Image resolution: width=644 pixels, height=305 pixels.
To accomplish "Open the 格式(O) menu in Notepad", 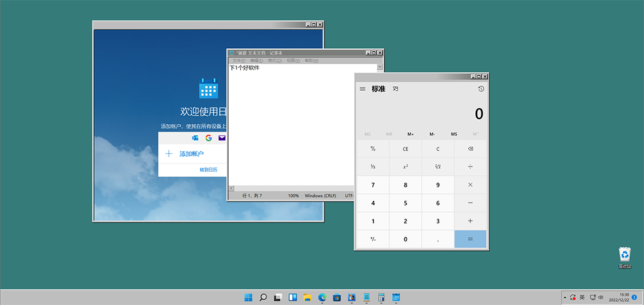I will coord(275,60).
